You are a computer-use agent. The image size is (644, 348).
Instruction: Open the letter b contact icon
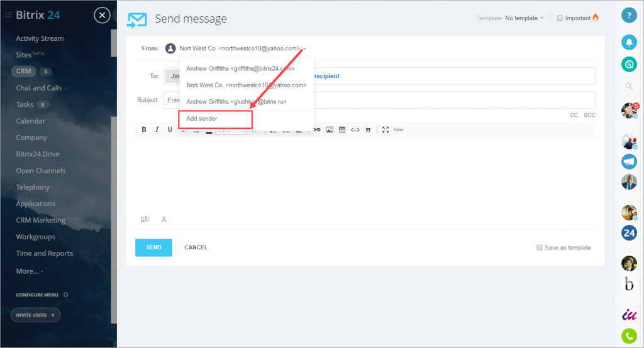[629, 284]
